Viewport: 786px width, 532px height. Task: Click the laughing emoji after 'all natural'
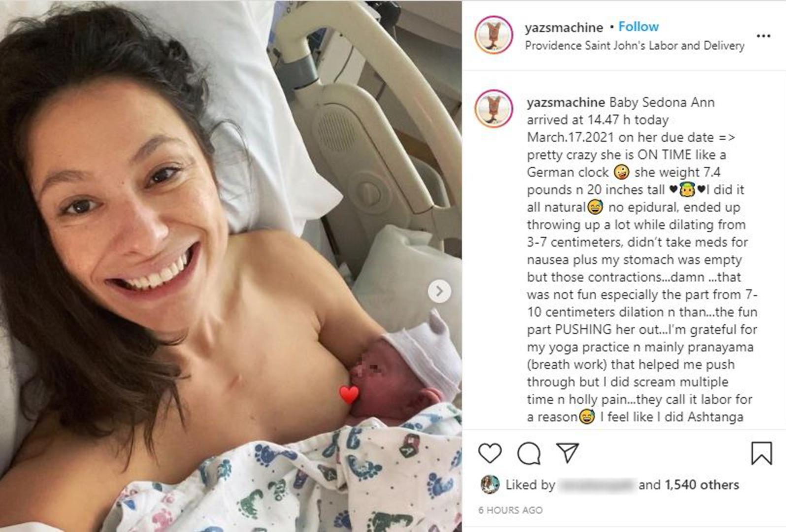tap(595, 207)
